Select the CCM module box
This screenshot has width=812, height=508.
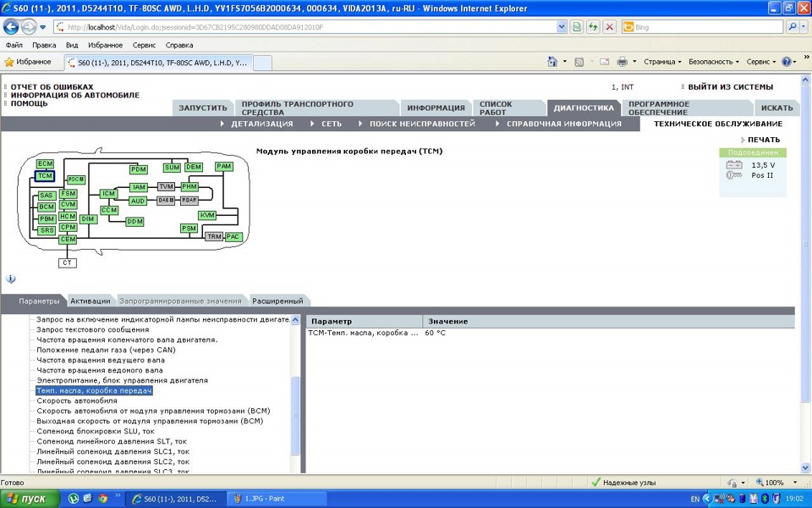tap(109, 210)
